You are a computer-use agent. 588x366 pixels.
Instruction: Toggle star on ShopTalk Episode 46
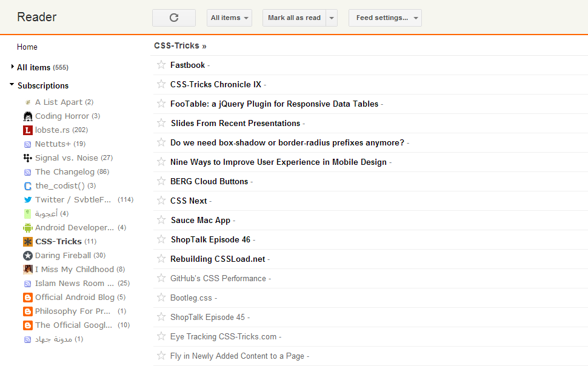pyautogui.click(x=161, y=239)
